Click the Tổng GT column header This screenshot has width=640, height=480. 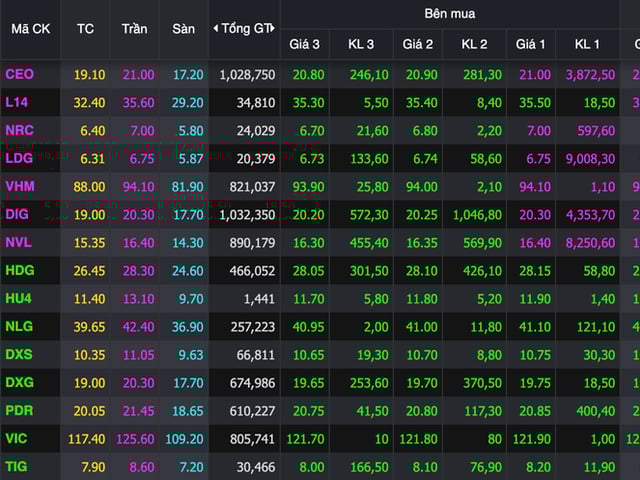tap(246, 28)
